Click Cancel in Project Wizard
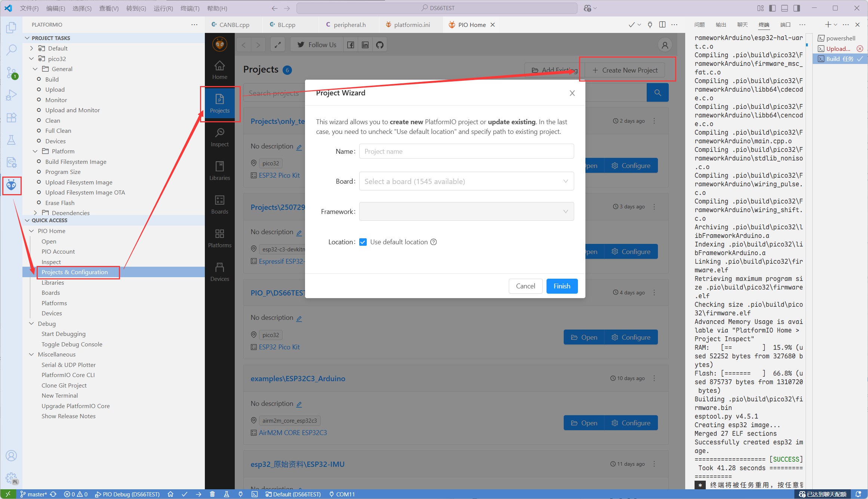Screen dimensions: 868x499 pyautogui.click(x=525, y=286)
